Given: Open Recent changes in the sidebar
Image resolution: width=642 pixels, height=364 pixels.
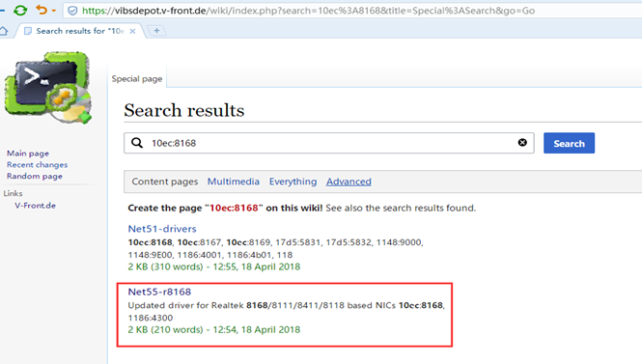Looking at the screenshot, I should point(37,164).
